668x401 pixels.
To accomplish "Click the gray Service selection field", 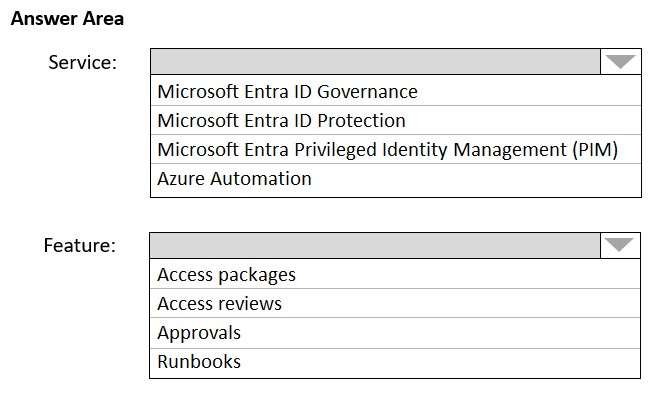I will [x=376, y=62].
